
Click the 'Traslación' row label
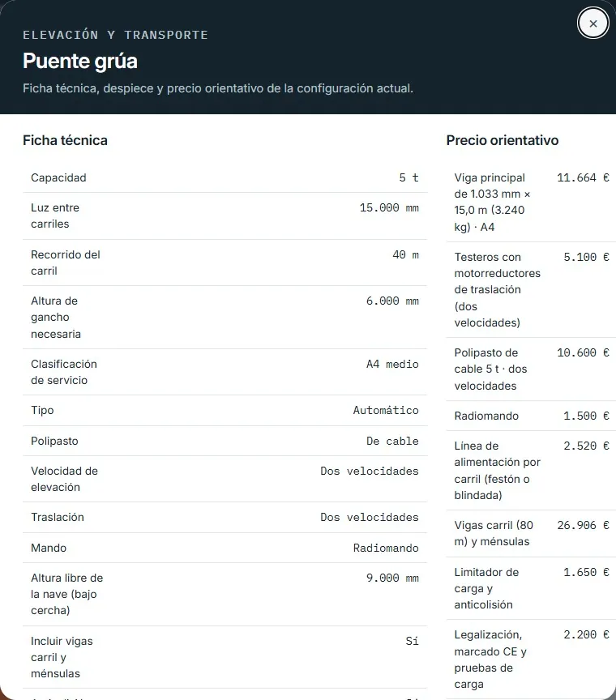(58, 517)
